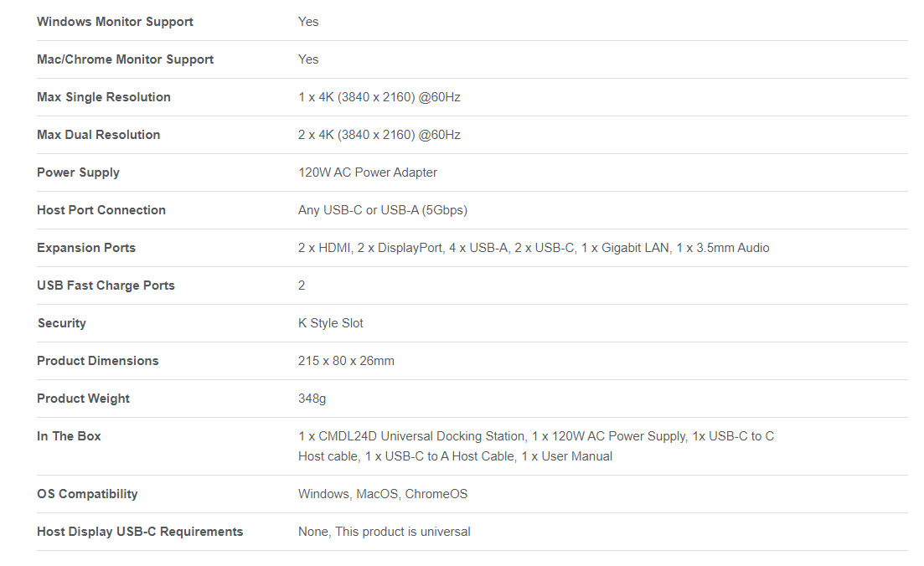Click the "Any USB-C or USB-A (5Gbps)" value
This screenshot has width=924, height=566.
coord(382,210)
